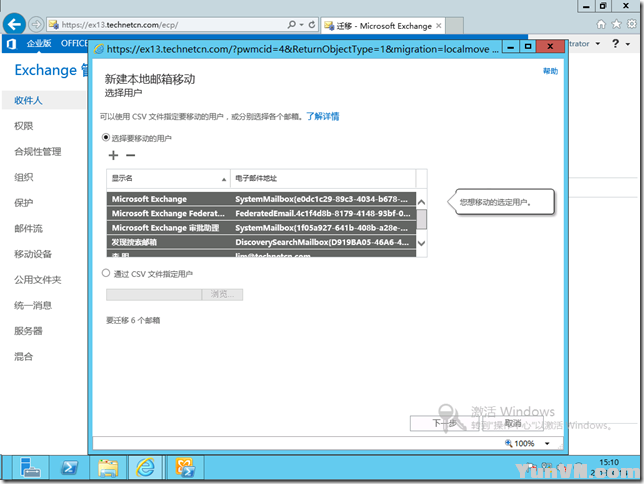This screenshot has width=644, height=484.
Task: Click the browser back arrow button
Action: click(14, 25)
